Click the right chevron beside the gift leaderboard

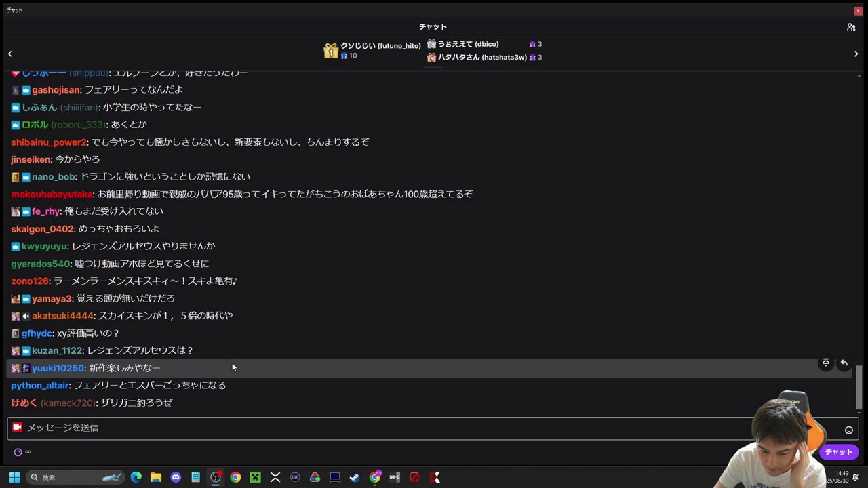click(856, 53)
